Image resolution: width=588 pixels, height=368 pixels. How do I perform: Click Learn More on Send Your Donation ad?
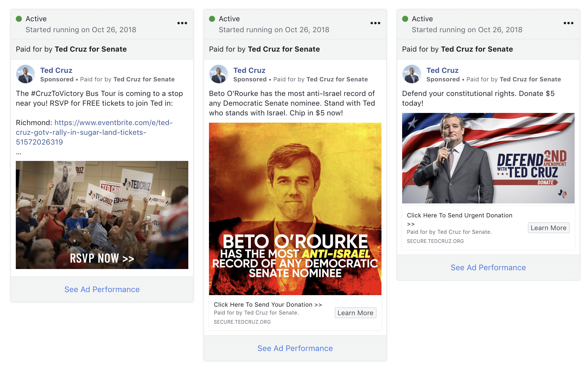coord(355,313)
